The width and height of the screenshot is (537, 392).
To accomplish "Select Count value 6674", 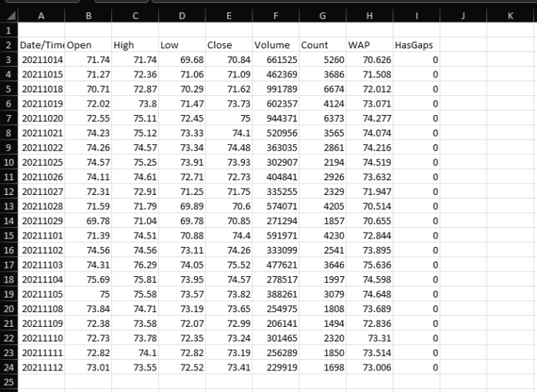I will pyautogui.click(x=323, y=89).
